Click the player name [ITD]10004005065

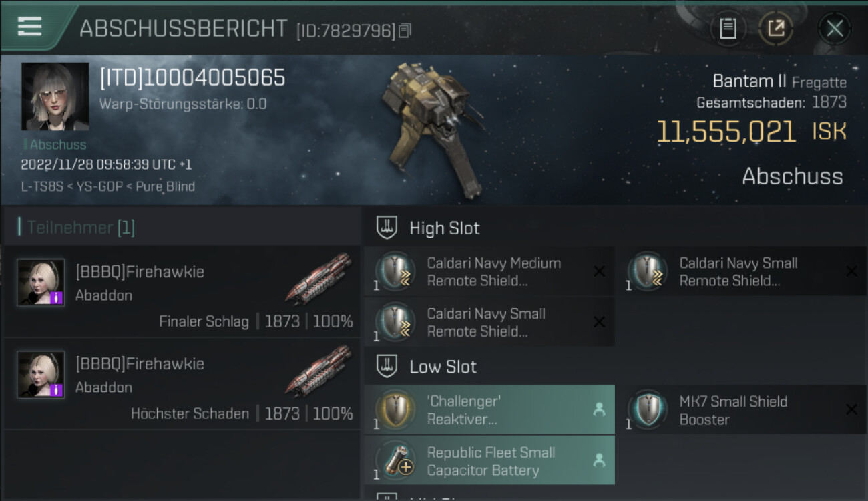192,78
